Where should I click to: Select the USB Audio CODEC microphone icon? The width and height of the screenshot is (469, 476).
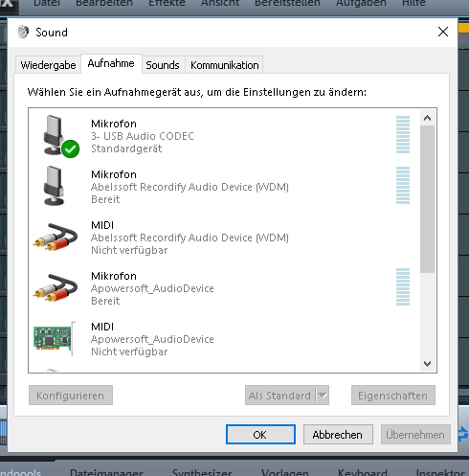coord(54,135)
